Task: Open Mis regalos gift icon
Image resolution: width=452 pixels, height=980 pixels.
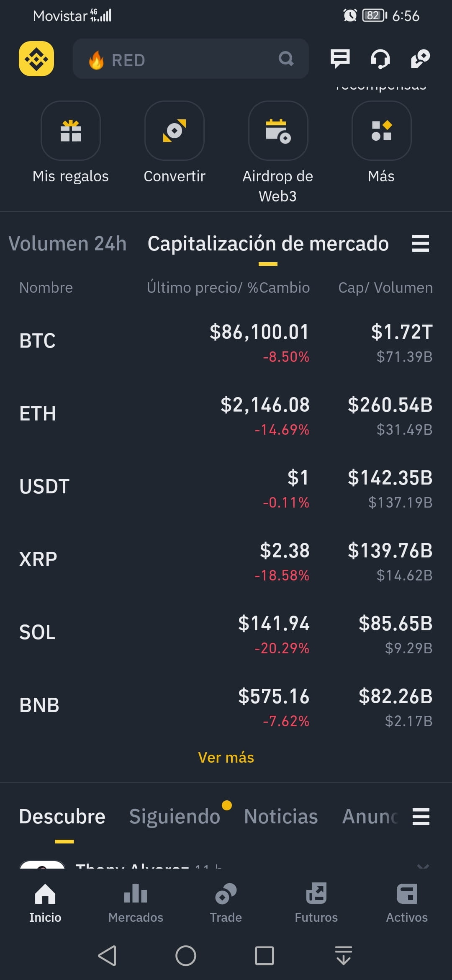Action: click(x=71, y=131)
